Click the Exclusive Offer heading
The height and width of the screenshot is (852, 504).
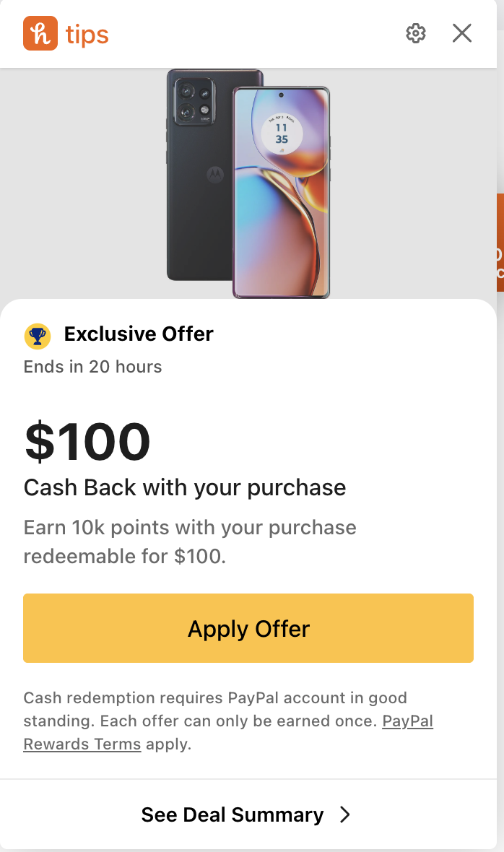(x=139, y=334)
